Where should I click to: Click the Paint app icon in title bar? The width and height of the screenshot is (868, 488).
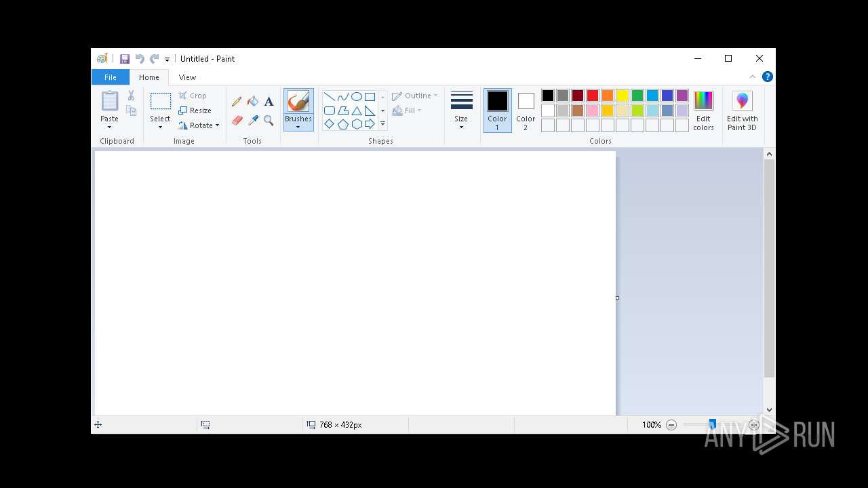(x=102, y=59)
